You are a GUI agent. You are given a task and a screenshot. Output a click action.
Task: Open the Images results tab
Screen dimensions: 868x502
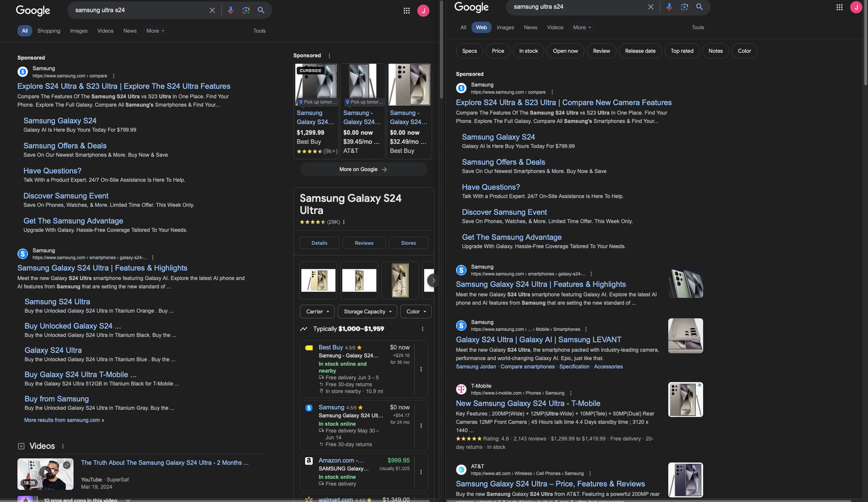click(x=79, y=31)
